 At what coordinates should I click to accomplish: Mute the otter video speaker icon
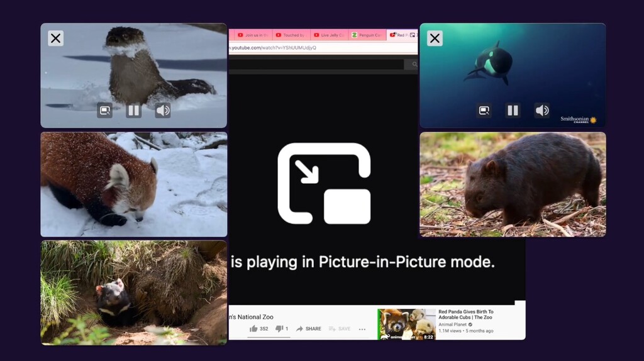click(163, 111)
